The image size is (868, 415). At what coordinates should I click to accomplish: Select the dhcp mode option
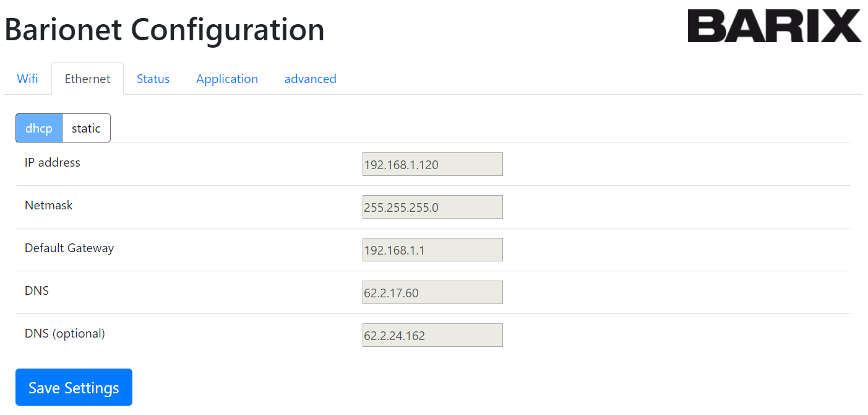pos(39,128)
